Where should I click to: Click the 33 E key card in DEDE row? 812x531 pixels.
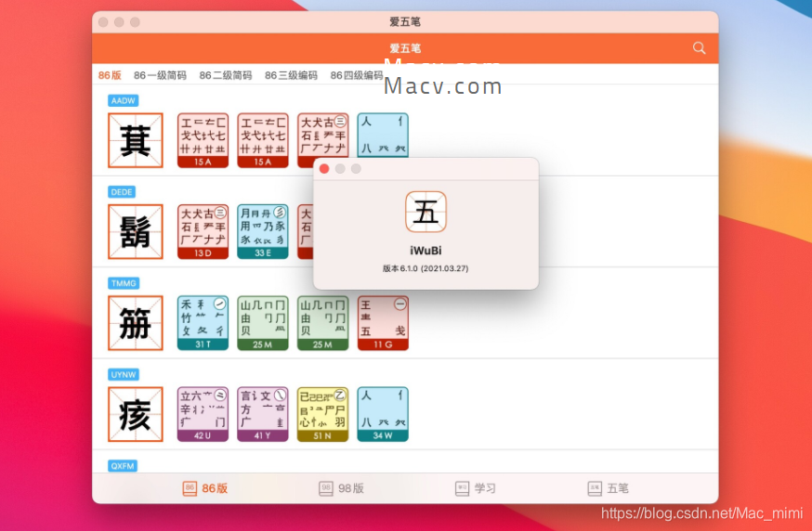pos(263,231)
